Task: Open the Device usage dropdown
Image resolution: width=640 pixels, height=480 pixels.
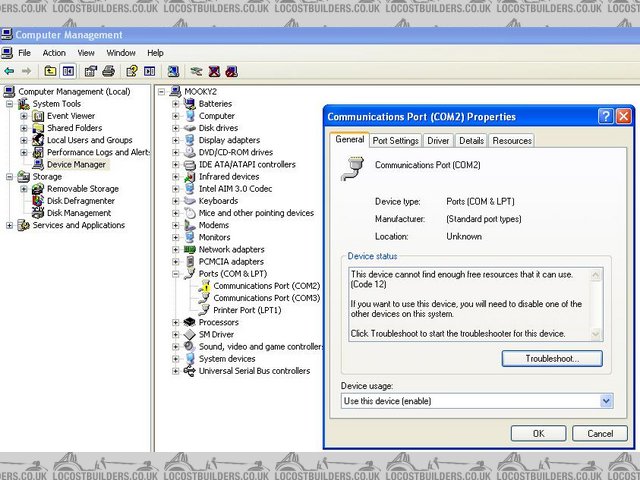Action: pos(606,401)
